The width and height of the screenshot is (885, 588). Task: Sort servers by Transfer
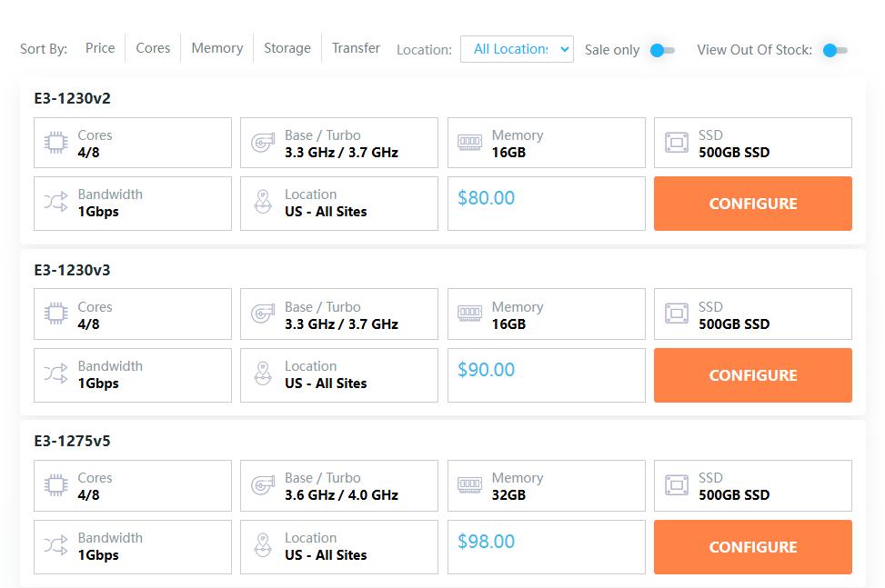coord(356,48)
